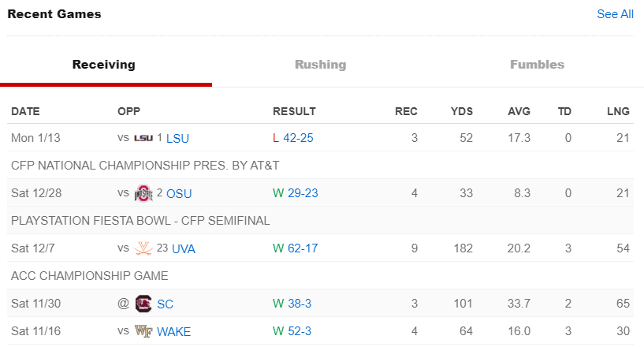The width and height of the screenshot is (644, 347).
Task: Click the LSU team logo icon
Action: (x=143, y=138)
